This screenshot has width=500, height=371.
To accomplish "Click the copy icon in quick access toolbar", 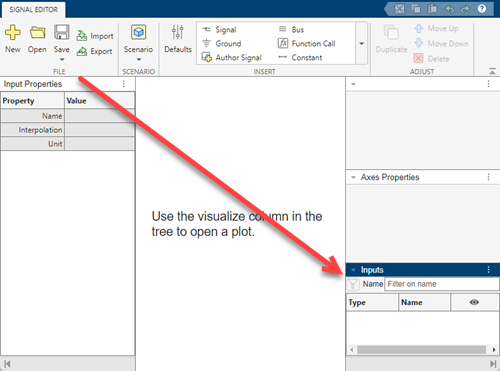I will (x=416, y=9).
